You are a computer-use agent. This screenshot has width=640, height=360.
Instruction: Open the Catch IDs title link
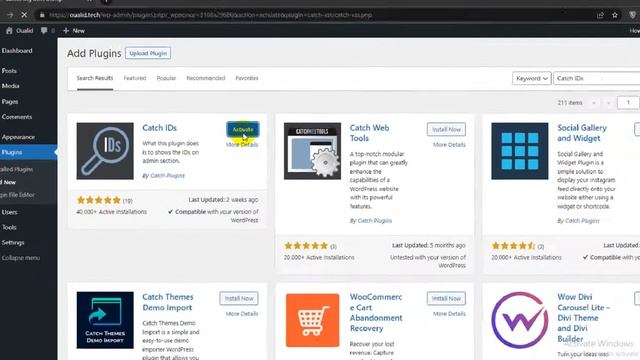(159, 128)
